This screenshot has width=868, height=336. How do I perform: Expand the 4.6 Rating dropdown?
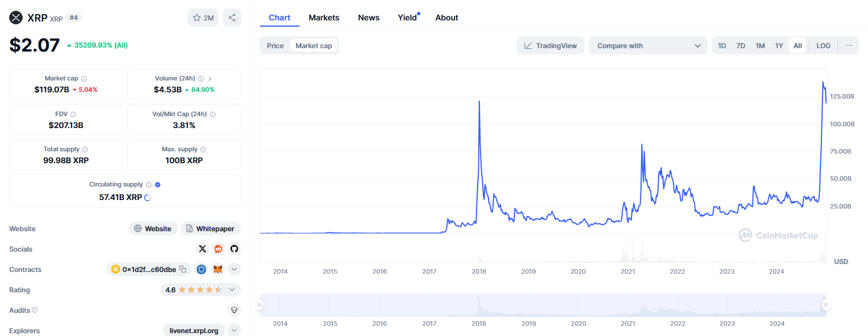click(x=201, y=290)
